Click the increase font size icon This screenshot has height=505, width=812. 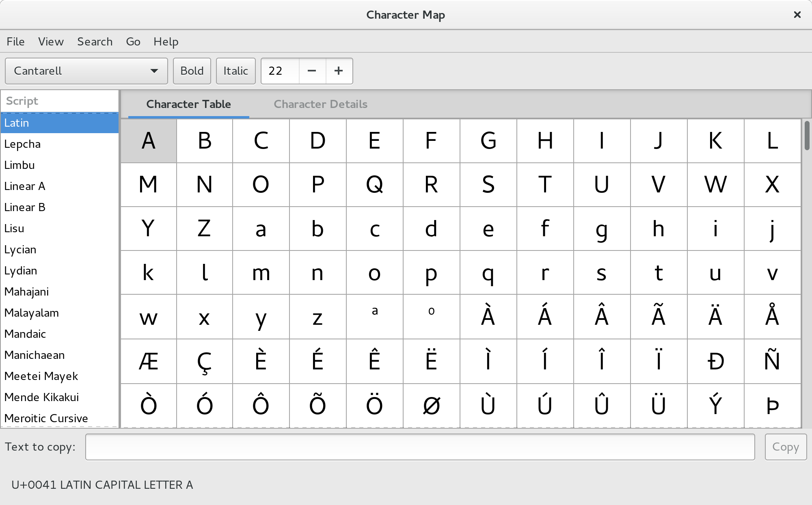[338, 71]
